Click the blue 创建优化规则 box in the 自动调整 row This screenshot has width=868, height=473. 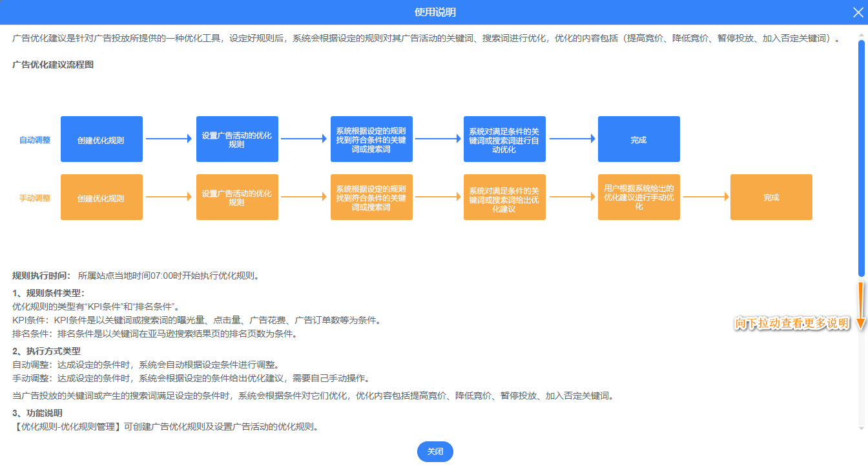[x=101, y=139]
